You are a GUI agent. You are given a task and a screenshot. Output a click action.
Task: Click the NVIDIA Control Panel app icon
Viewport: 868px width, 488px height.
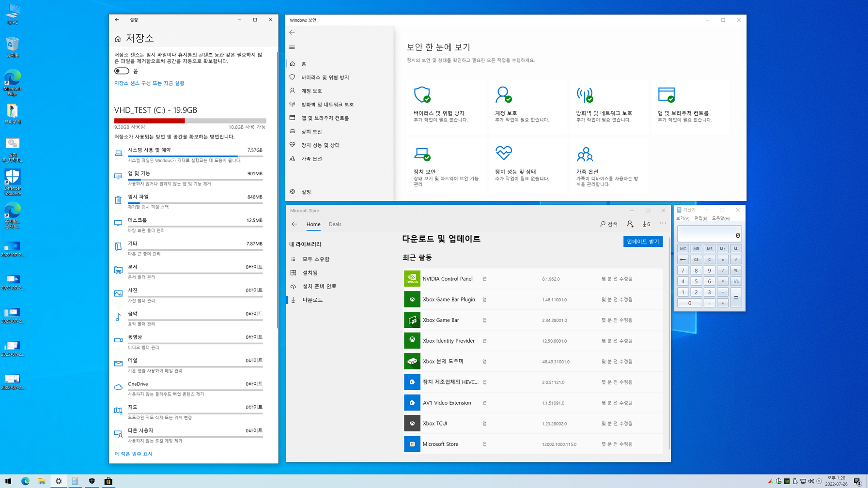tap(412, 279)
